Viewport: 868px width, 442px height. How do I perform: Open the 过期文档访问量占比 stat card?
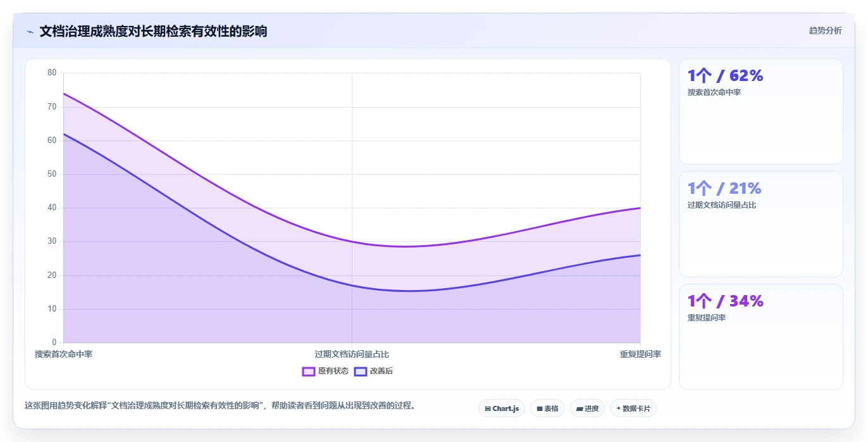pos(761,224)
